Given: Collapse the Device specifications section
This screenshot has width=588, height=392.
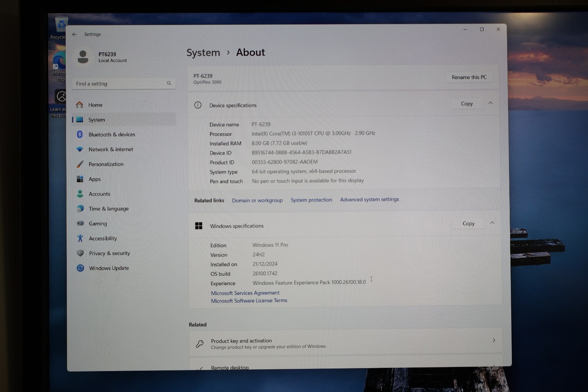Looking at the screenshot, I should (491, 103).
